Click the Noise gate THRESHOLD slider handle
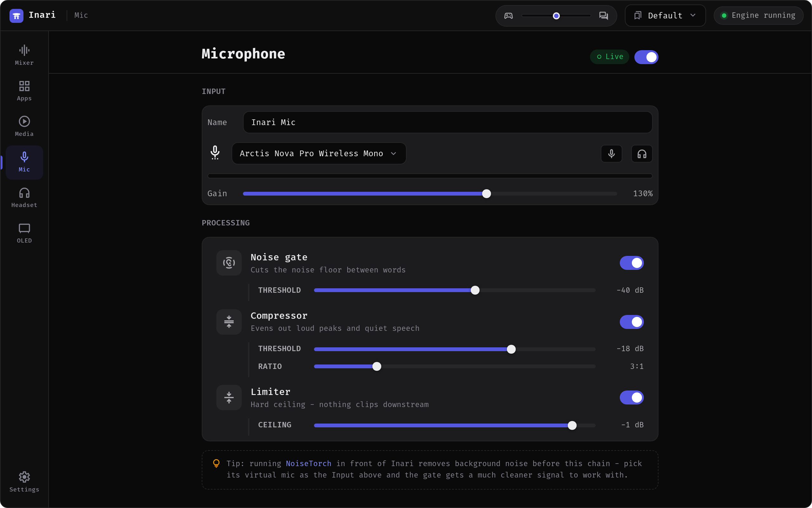The height and width of the screenshot is (508, 812). click(475, 290)
